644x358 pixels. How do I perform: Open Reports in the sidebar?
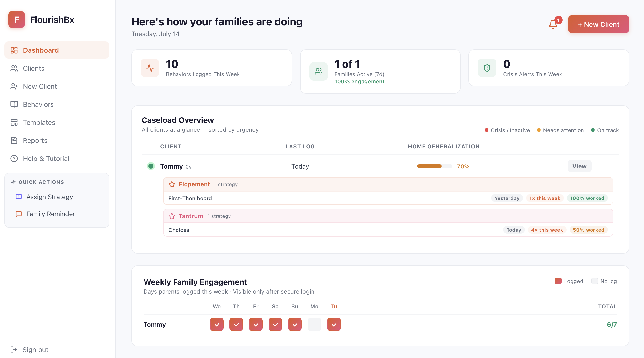[x=57, y=140]
